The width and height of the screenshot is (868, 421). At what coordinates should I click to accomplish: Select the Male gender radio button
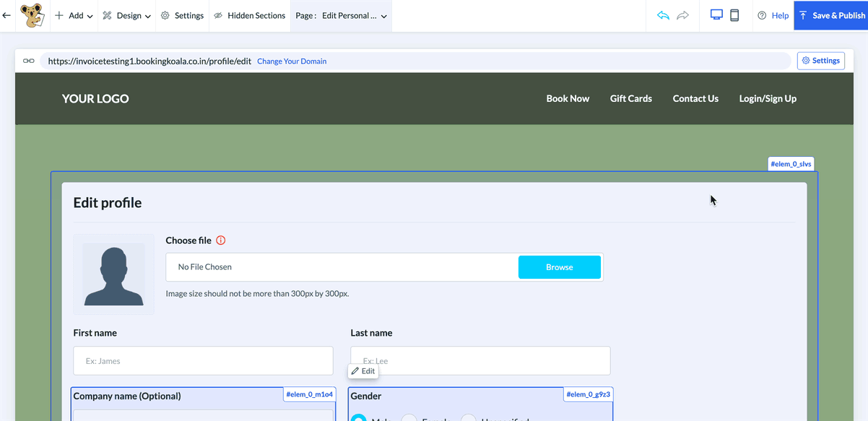pos(357,418)
